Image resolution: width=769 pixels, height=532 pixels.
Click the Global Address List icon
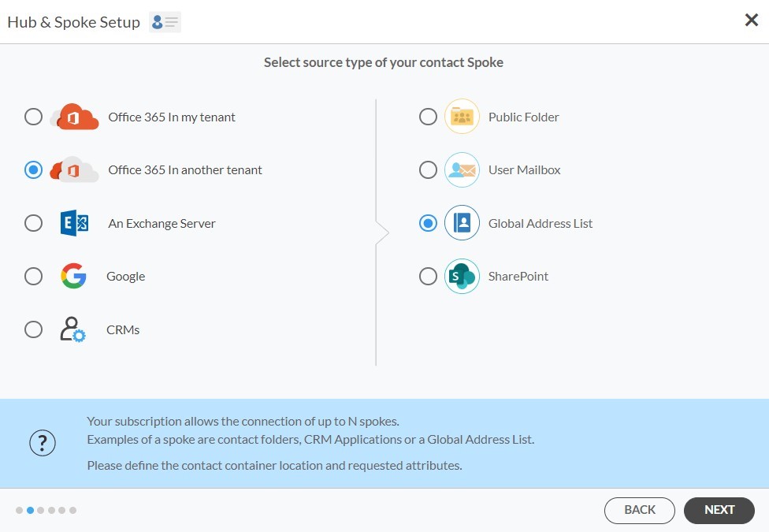pyautogui.click(x=462, y=223)
